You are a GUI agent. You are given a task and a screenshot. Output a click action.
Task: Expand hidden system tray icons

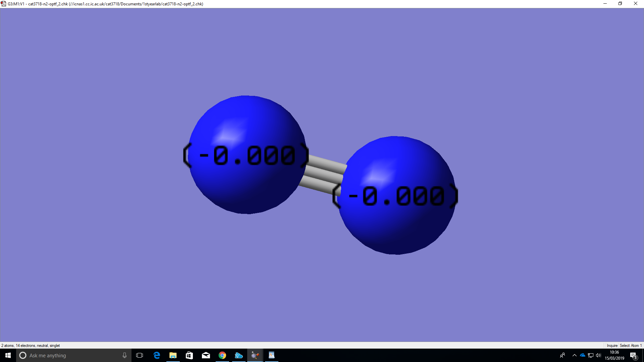pos(575,355)
